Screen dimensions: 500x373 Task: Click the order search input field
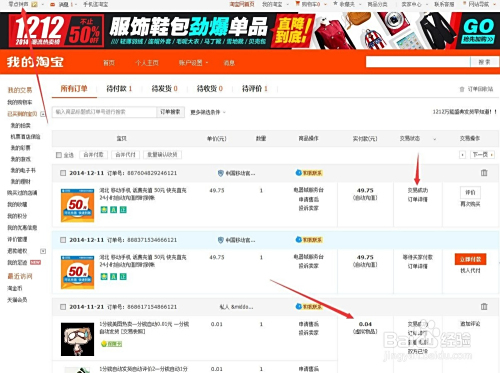(104, 112)
